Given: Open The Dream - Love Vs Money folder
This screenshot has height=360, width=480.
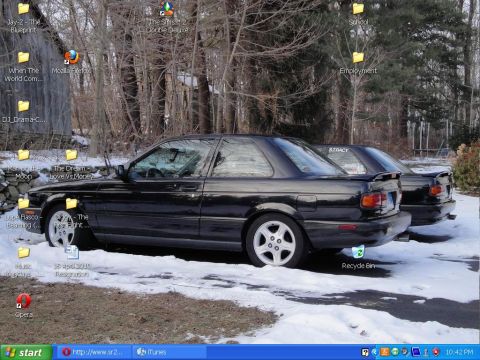Looking at the screenshot, I should tap(71, 155).
